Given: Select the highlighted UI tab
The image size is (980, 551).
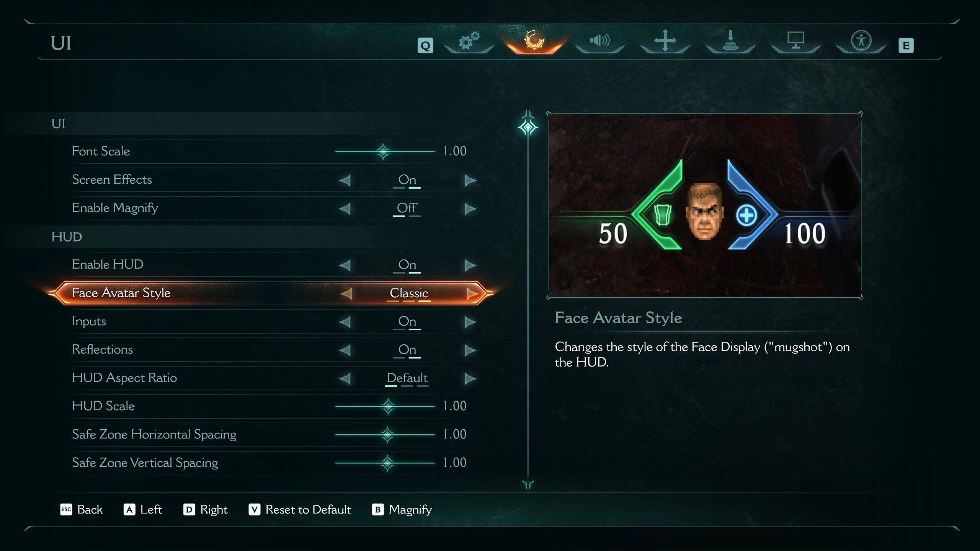Looking at the screenshot, I should (x=534, y=41).
